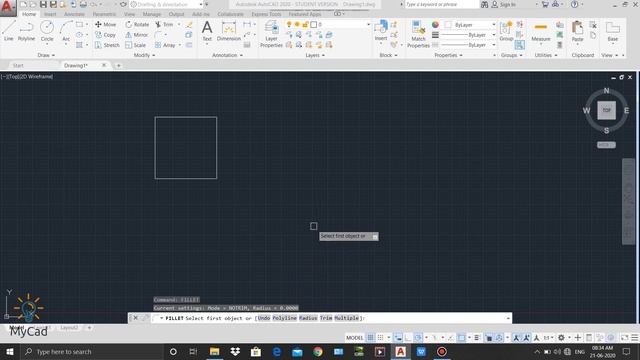This screenshot has height=360, width=640.
Task: Select the Arc draw tool
Action: pyautogui.click(x=66, y=31)
